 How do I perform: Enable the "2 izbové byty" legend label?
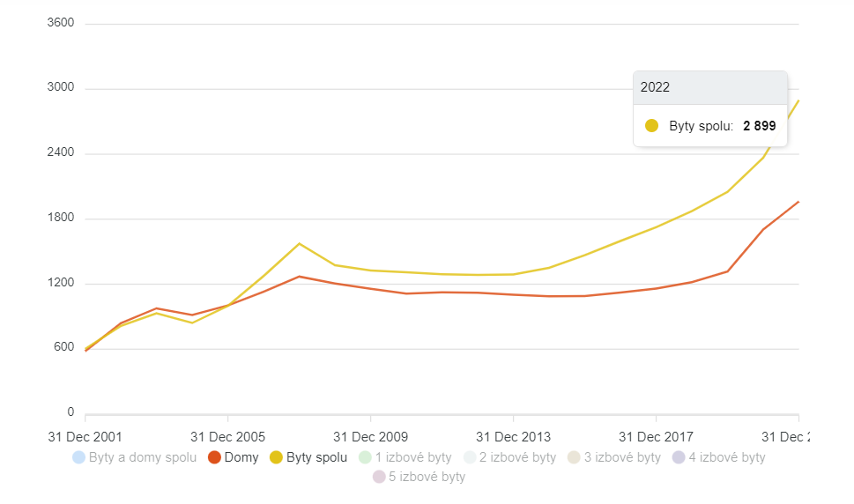pos(517,457)
